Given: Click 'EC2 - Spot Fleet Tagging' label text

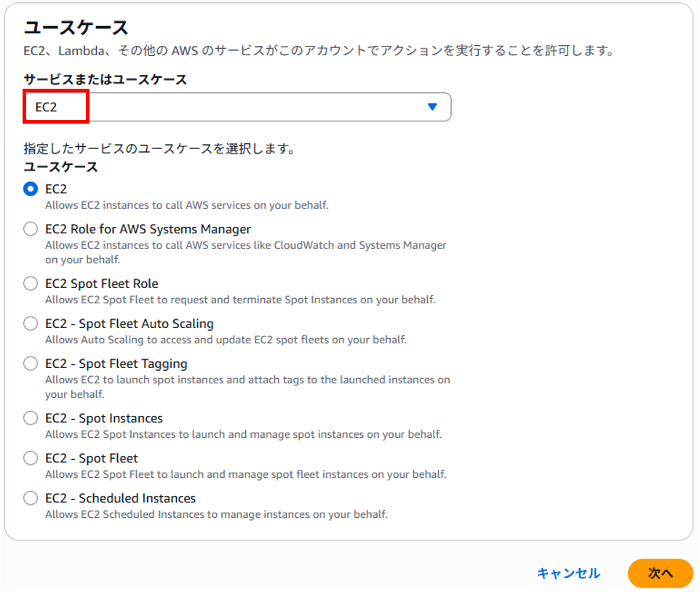Looking at the screenshot, I should tap(116, 364).
